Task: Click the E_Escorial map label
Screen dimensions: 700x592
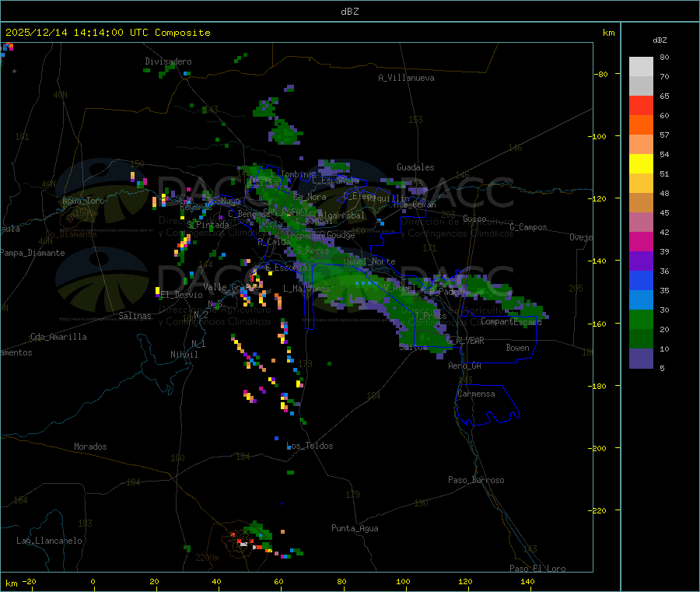Action: click(x=289, y=268)
